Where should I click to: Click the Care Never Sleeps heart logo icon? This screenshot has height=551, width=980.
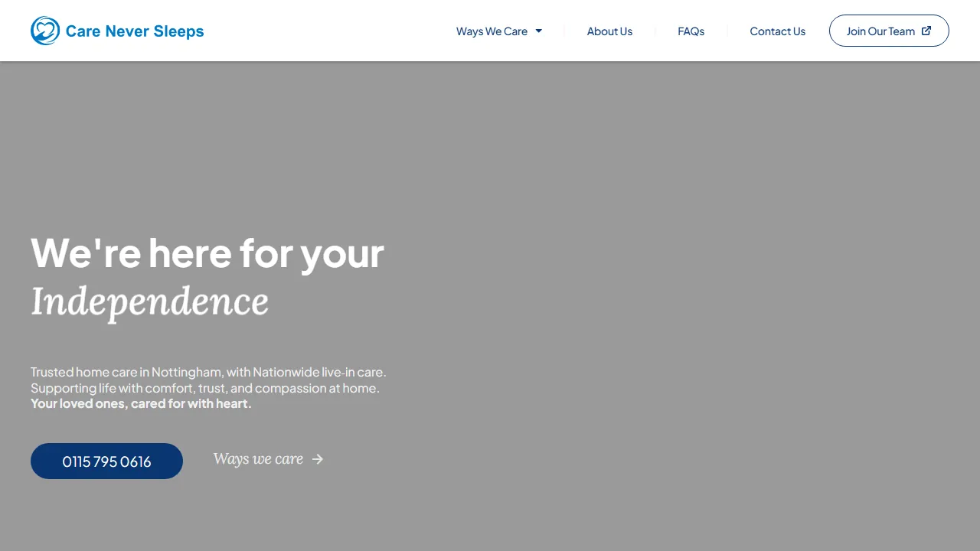pos(45,31)
